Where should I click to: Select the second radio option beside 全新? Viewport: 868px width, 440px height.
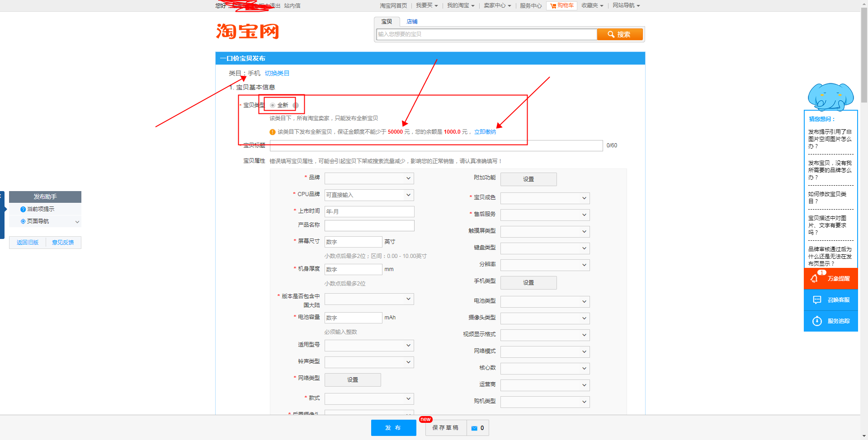coord(296,105)
